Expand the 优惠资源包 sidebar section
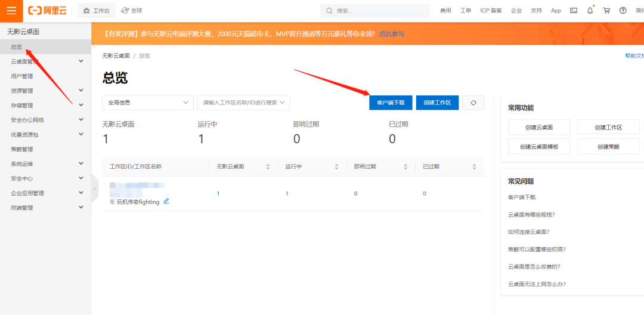 coord(45,135)
